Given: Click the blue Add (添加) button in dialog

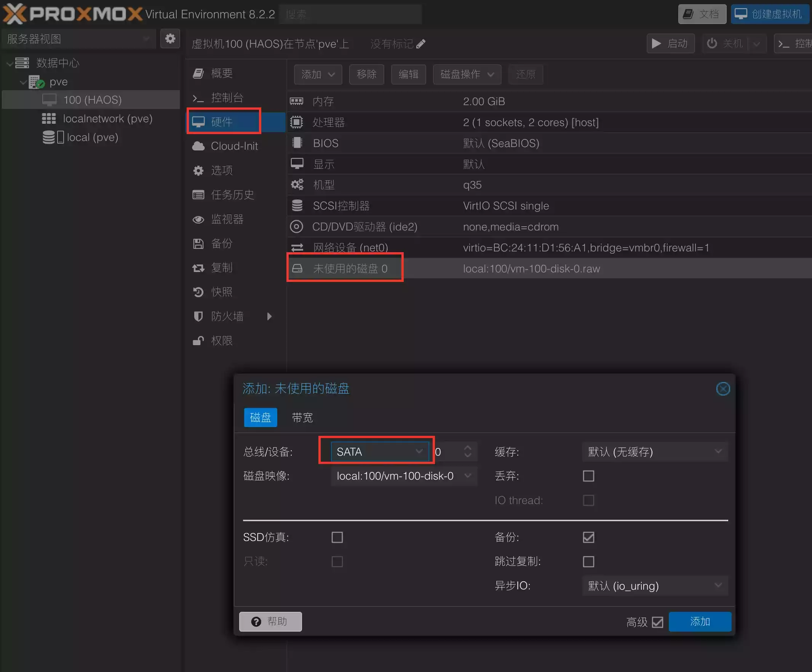Looking at the screenshot, I should [700, 621].
